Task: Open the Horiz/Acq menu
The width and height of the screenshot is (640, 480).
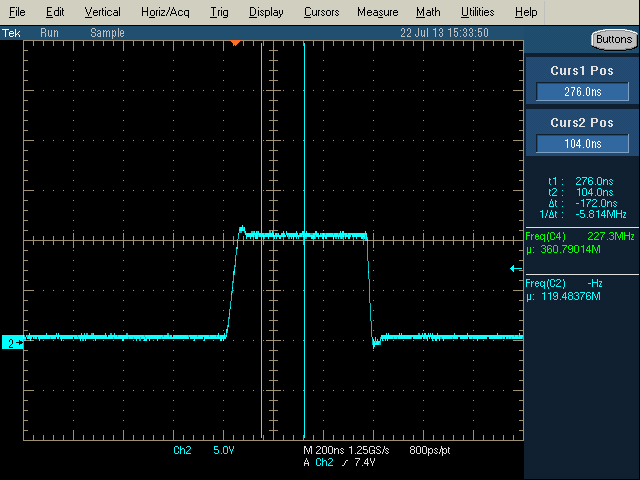Action: 165,12
